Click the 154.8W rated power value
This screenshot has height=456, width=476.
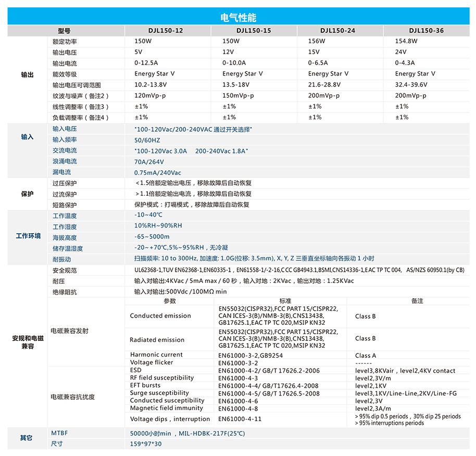(406, 41)
